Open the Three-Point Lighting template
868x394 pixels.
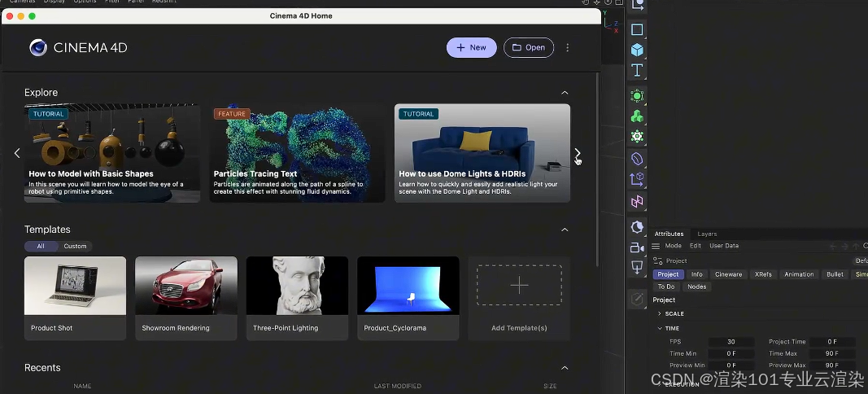coord(297,298)
